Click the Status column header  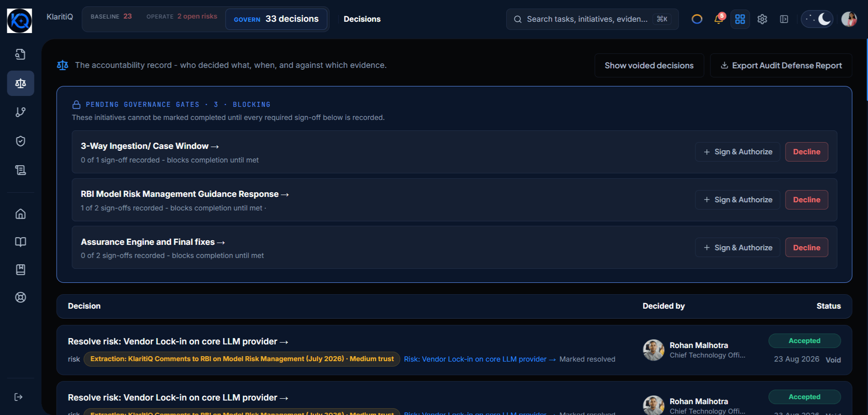tap(829, 306)
